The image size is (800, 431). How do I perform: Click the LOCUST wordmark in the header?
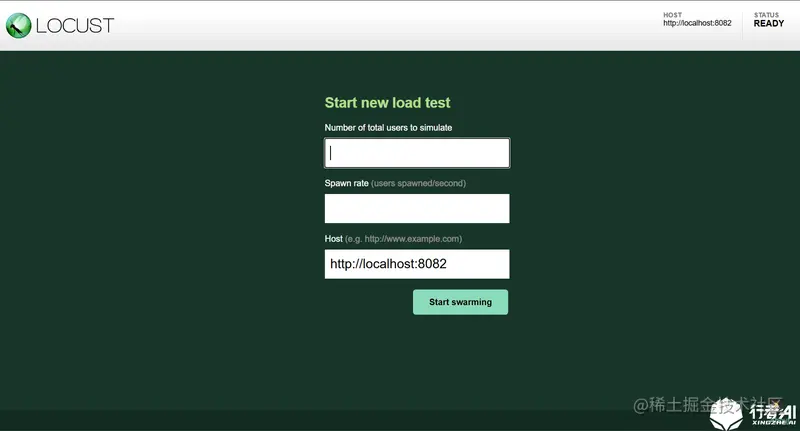[75, 26]
